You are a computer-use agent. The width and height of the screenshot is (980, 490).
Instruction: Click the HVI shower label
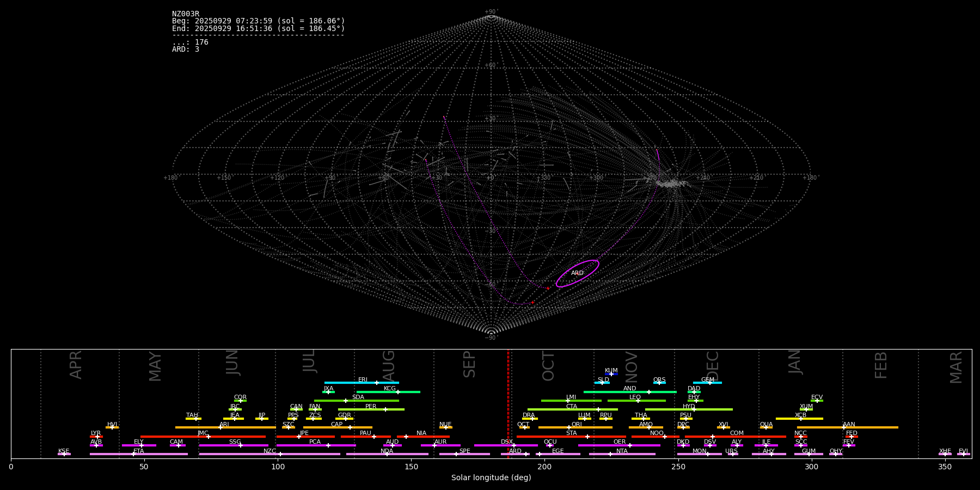pyautogui.click(x=112, y=425)
